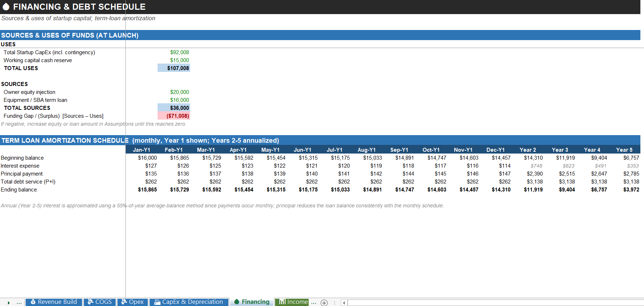Select Year 4 total debt service $3,138
This screenshot has width=644, height=306.
pyautogui.click(x=599, y=182)
